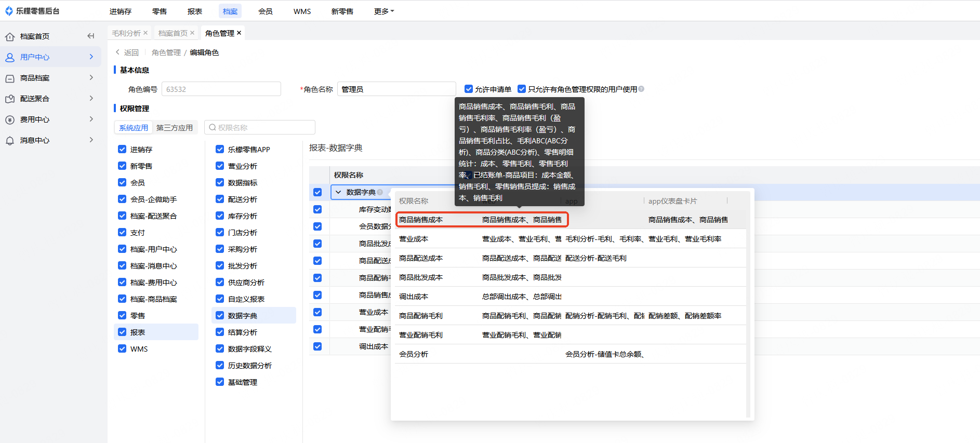Open the 更多 dropdown menu

click(x=383, y=11)
